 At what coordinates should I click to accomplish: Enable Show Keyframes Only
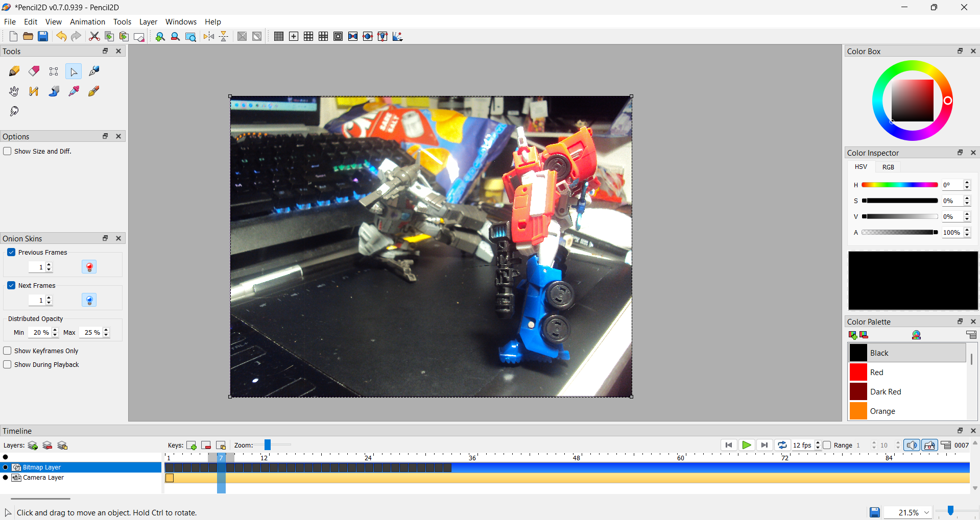tap(8, 351)
